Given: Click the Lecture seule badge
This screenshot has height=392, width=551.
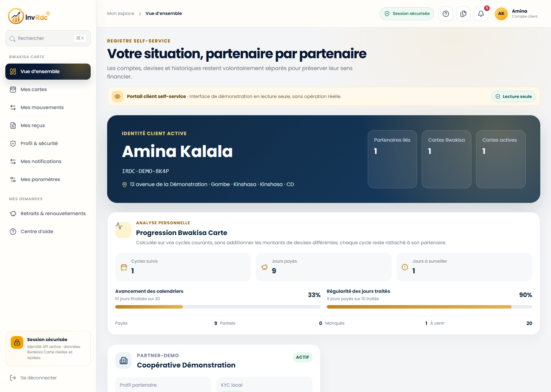Looking at the screenshot, I should (514, 96).
